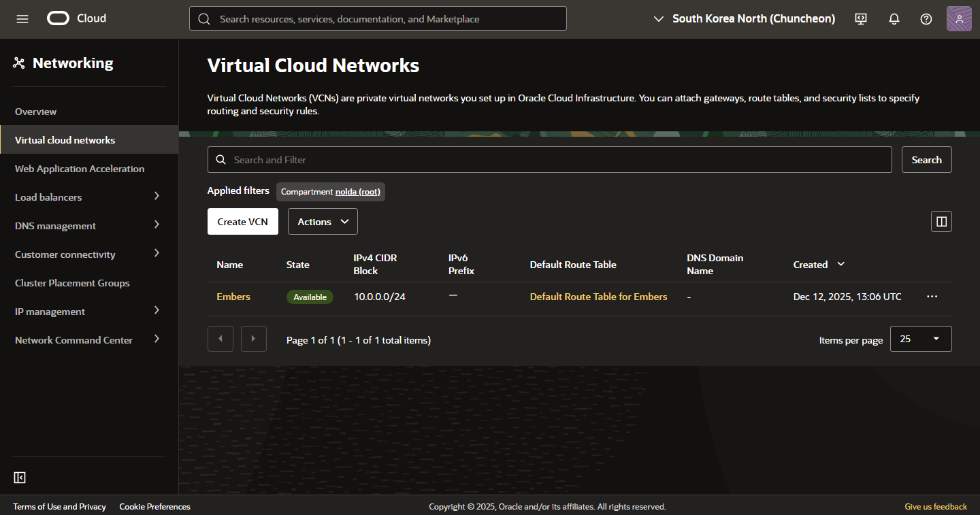Screen dimensions: 980x515
Task: Click the Search button
Action: [x=927, y=160]
